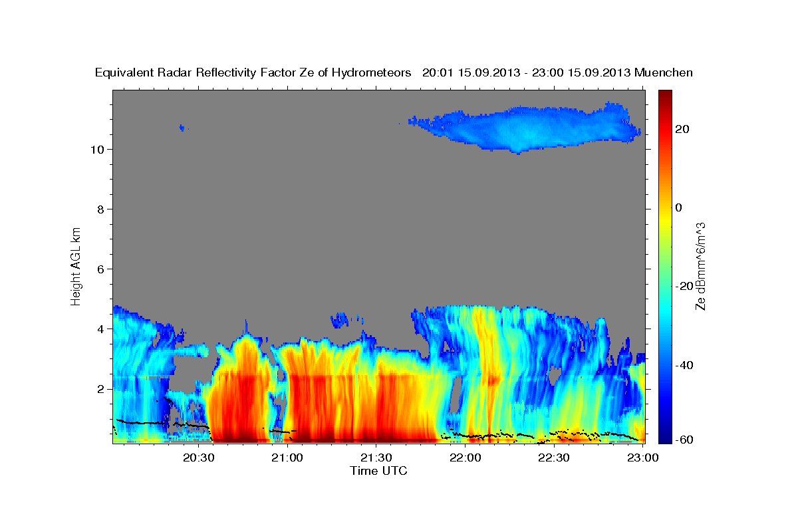Click the plot title 'Equivalent Radar Reflectivity Factor Ze of Hydrometeors'
This screenshot has height=532, width=798.
coord(253,72)
